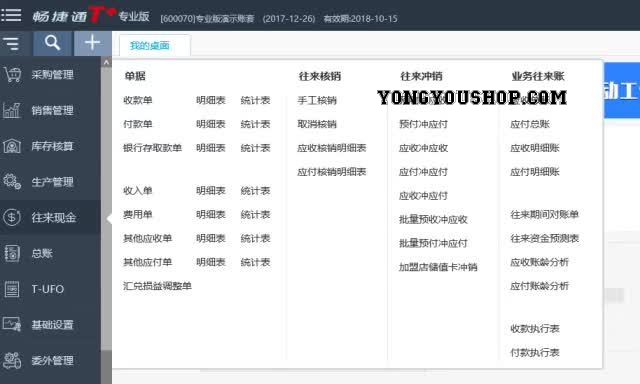640x384 pixels.
Task: Switch to 我的桌面 tab
Action: click(x=150, y=45)
